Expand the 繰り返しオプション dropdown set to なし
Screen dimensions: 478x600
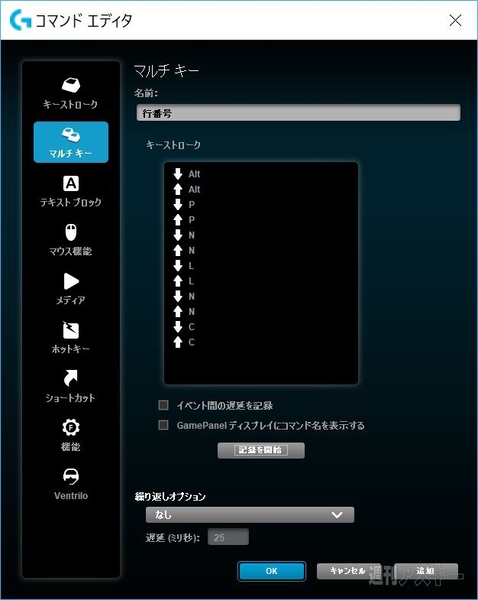point(250,515)
